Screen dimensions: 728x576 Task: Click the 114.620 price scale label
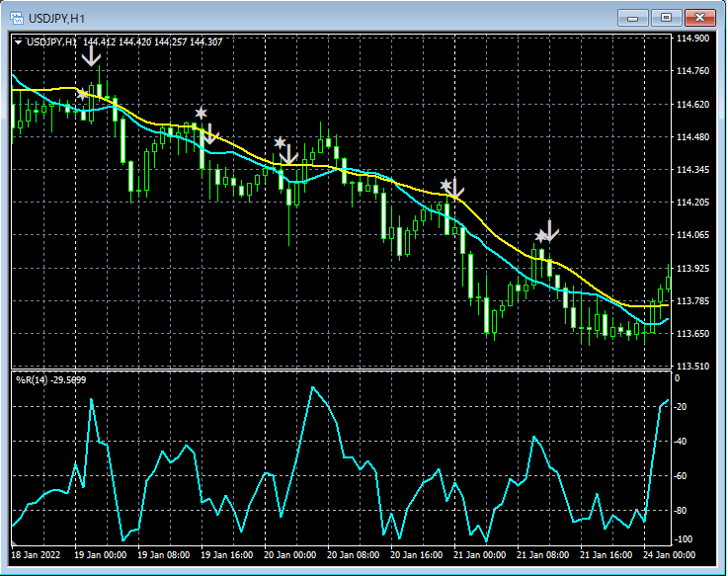click(692, 105)
